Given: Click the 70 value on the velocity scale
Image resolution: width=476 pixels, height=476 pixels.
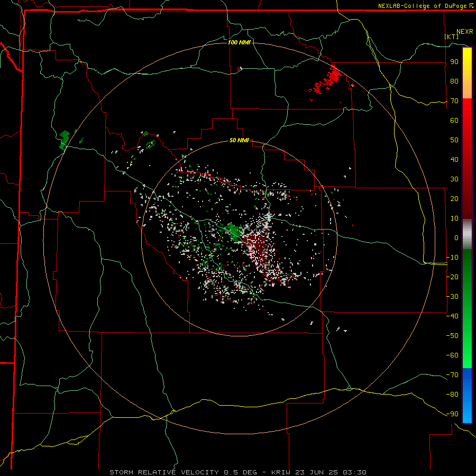Looking at the screenshot, I should click(454, 101).
